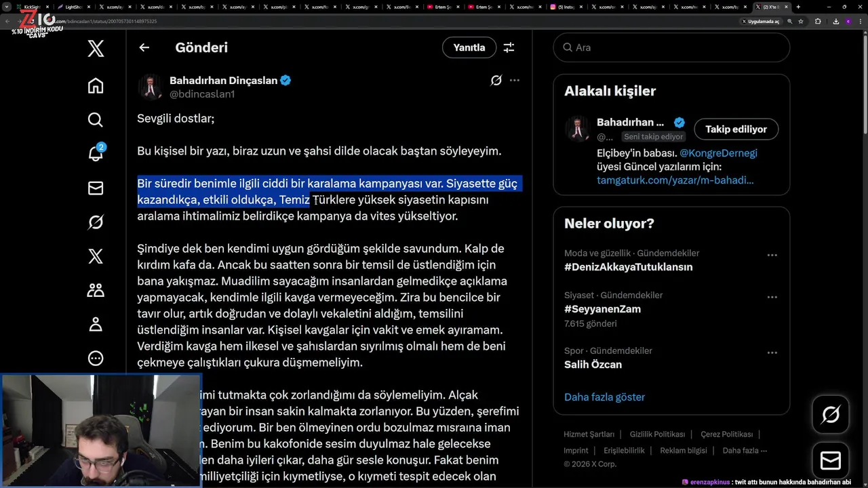The image size is (868, 488).
Task: Open Grok icon in left sidebar
Action: [96, 222]
